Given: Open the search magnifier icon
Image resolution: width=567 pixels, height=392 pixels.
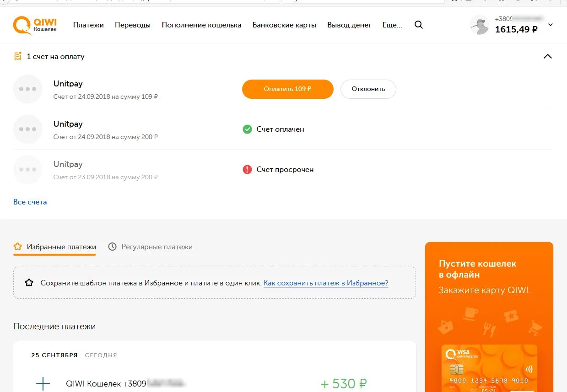Looking at the screenshot, I should pyautogui.click(x=418, y=25).
